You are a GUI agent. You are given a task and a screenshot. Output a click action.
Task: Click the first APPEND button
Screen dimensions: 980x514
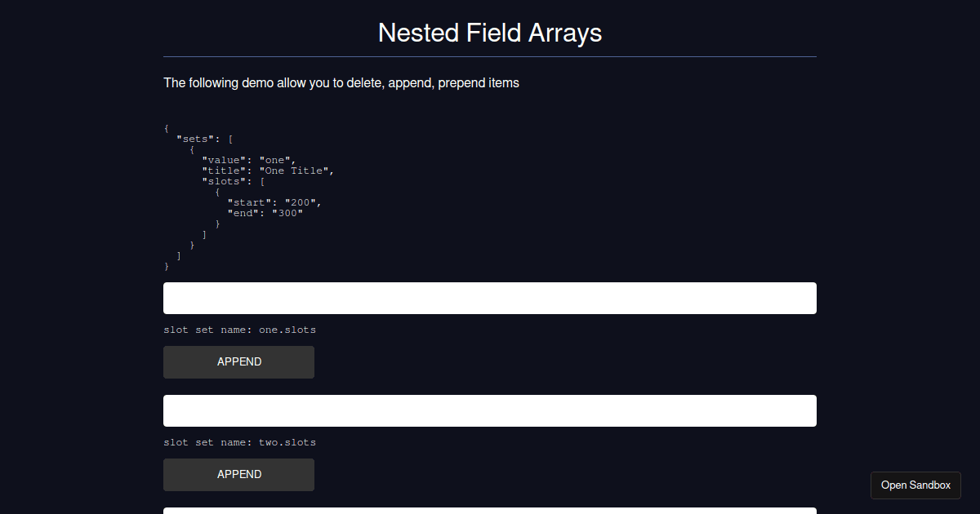pos(238,361)
